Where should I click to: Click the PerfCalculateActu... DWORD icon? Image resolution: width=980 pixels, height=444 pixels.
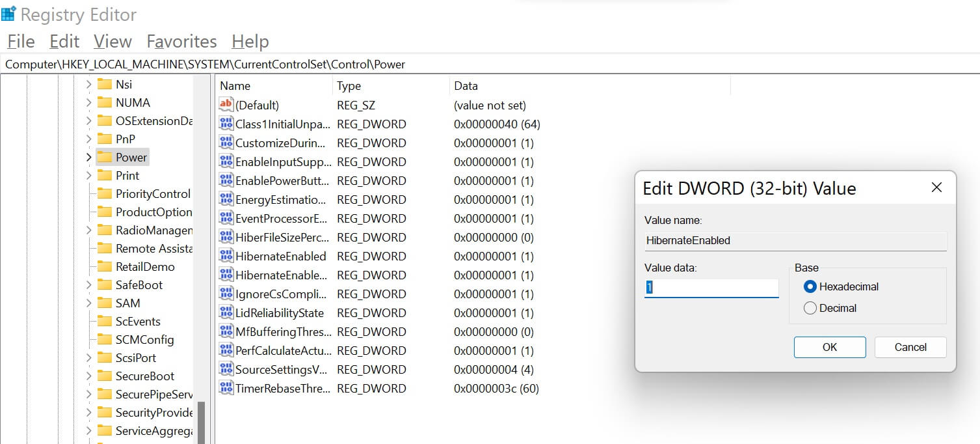[226, 350]
